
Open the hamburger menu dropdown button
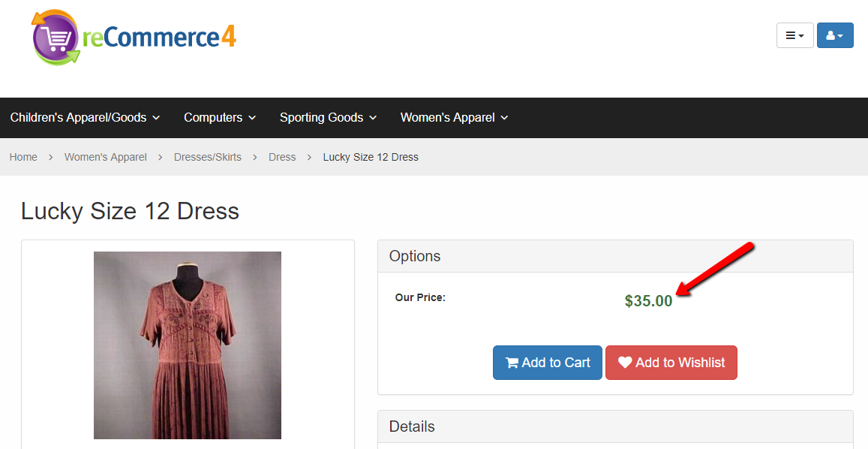coord(795,35)
